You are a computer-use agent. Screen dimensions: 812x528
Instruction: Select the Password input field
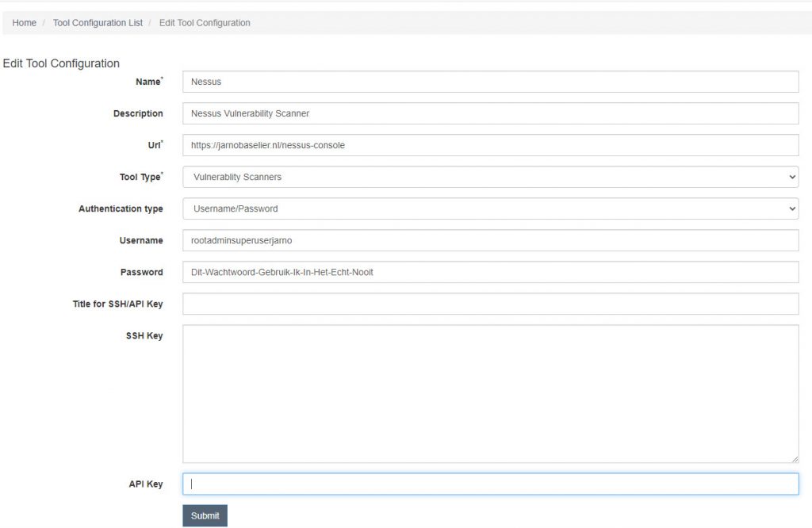click(490, 272)
